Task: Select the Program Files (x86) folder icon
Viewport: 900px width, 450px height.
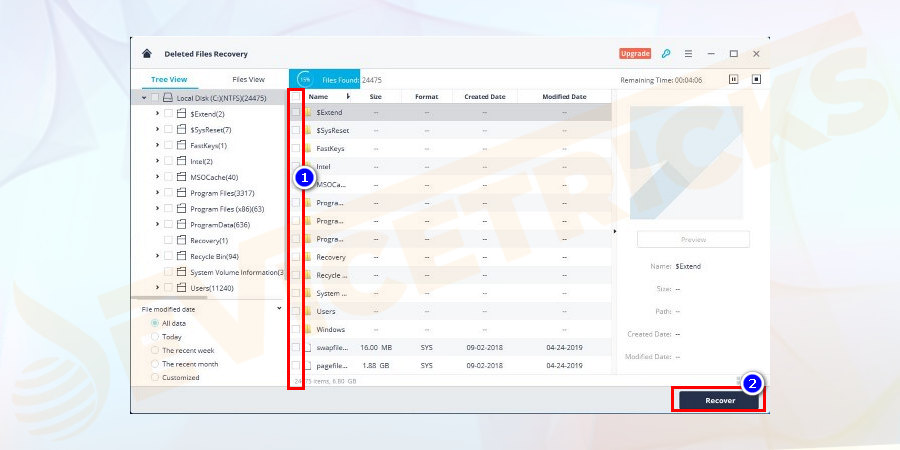Action: pos(181,208)
